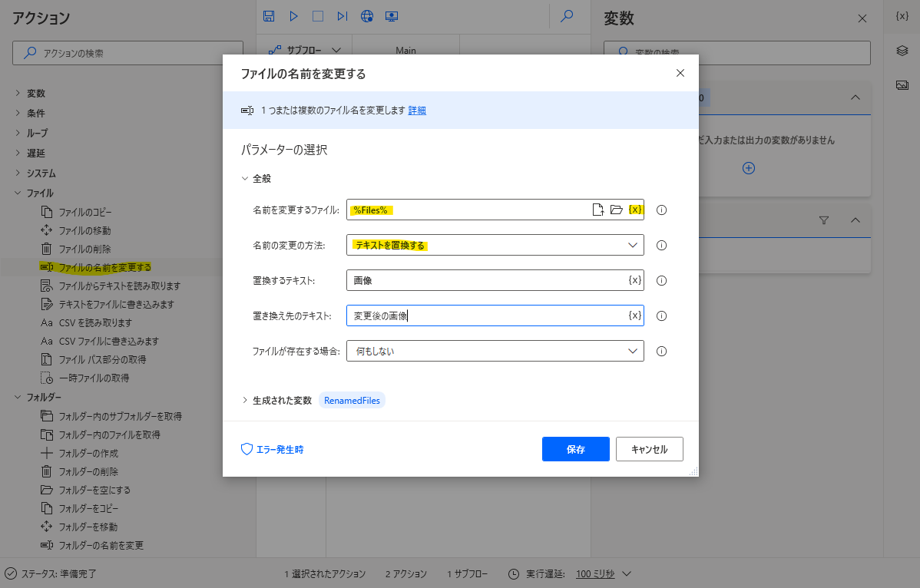Switch to the Main flow tab
The height and width of the screenshot is (588, 920).
(x=405, y=50)
